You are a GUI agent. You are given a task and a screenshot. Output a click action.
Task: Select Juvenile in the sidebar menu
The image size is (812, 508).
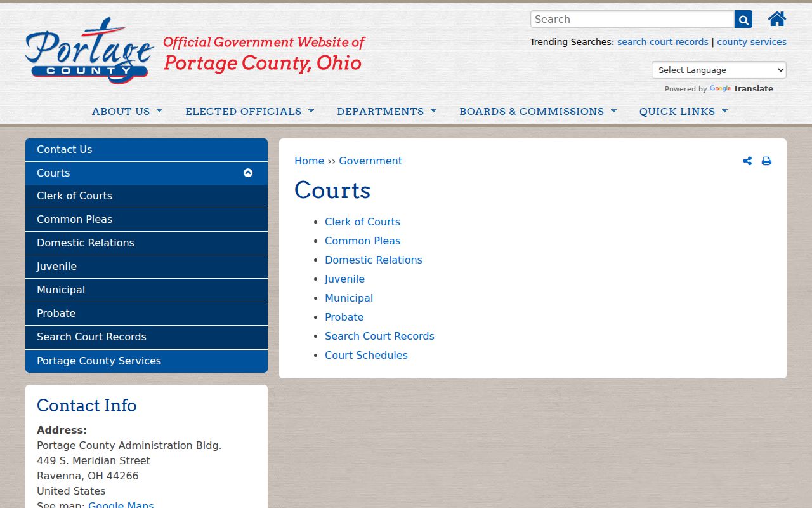(x=147, y=267)
